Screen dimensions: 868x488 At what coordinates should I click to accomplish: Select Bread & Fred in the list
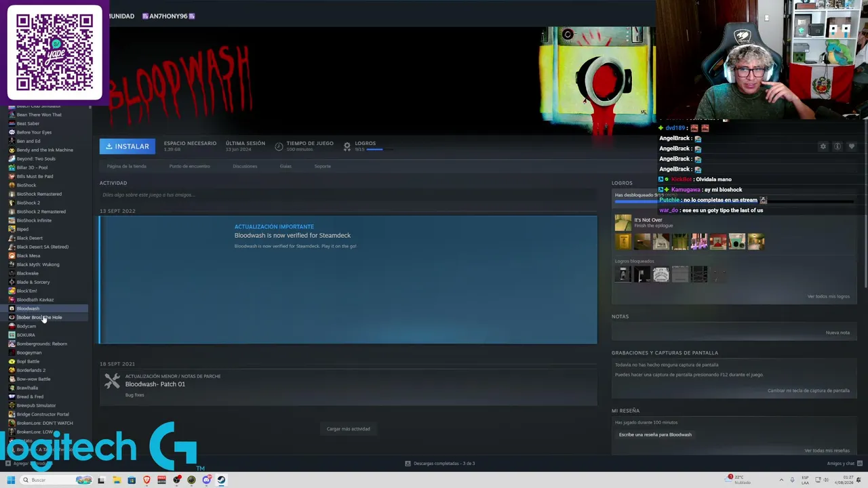point(30,396)
